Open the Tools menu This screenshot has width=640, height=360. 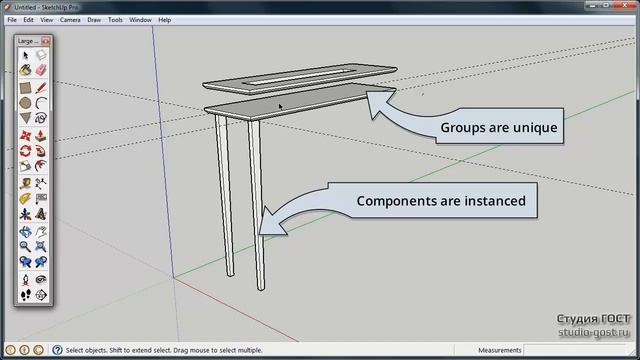coord(115,20)
